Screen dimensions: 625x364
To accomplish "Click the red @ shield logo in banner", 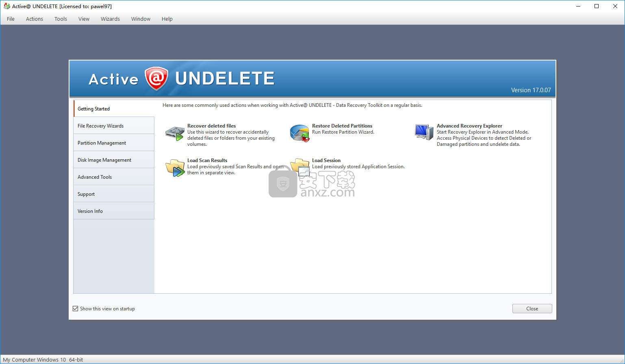I will click(x=156, y=78).
